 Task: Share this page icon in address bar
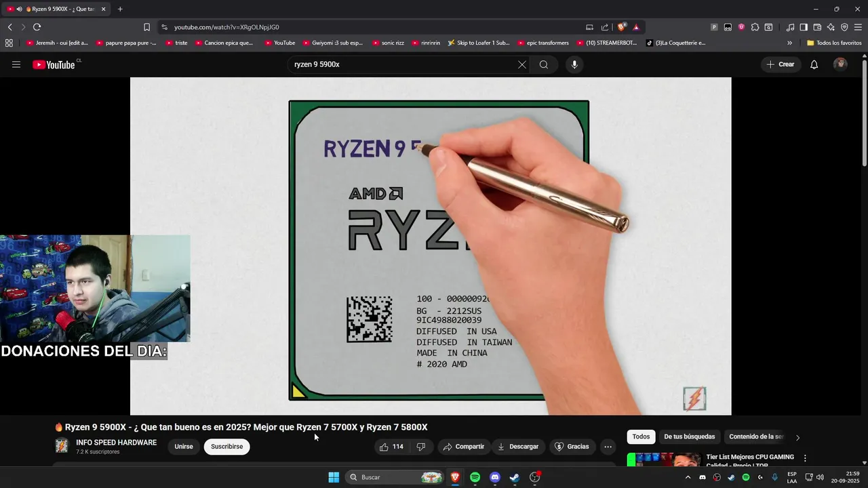point(605,27)
